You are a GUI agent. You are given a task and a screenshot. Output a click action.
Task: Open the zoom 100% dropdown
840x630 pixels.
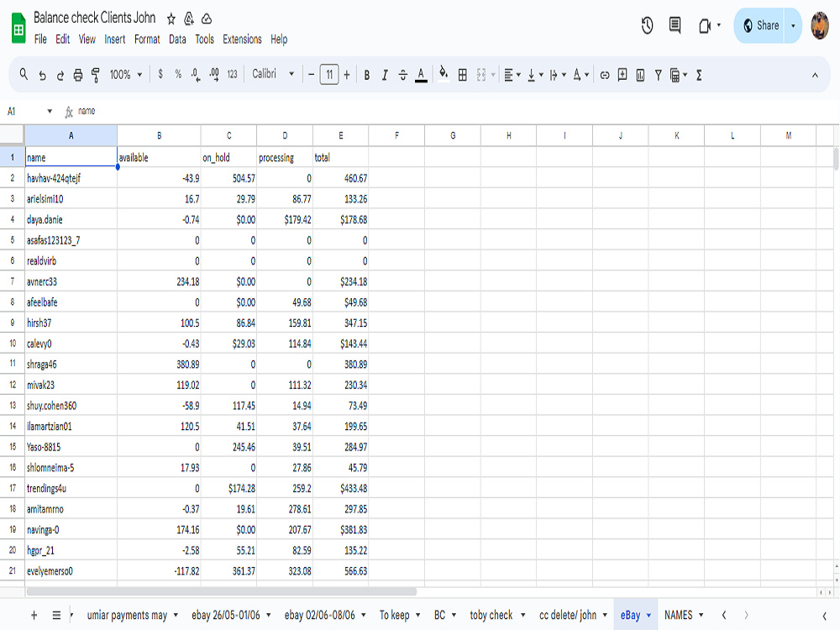126,75
